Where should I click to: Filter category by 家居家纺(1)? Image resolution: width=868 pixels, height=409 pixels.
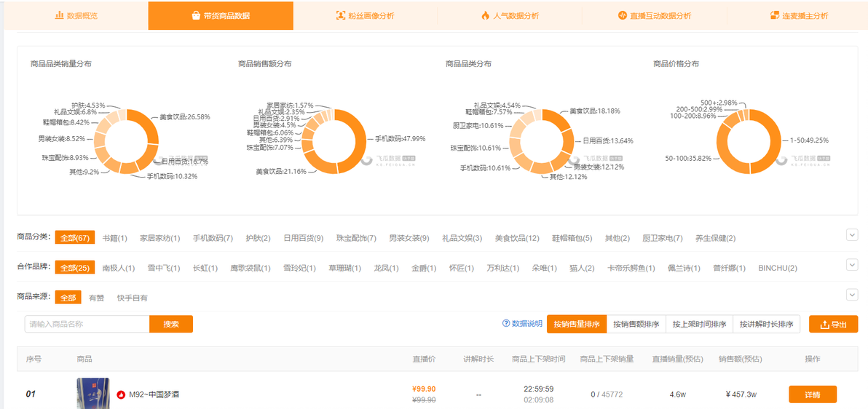(160, 238)
